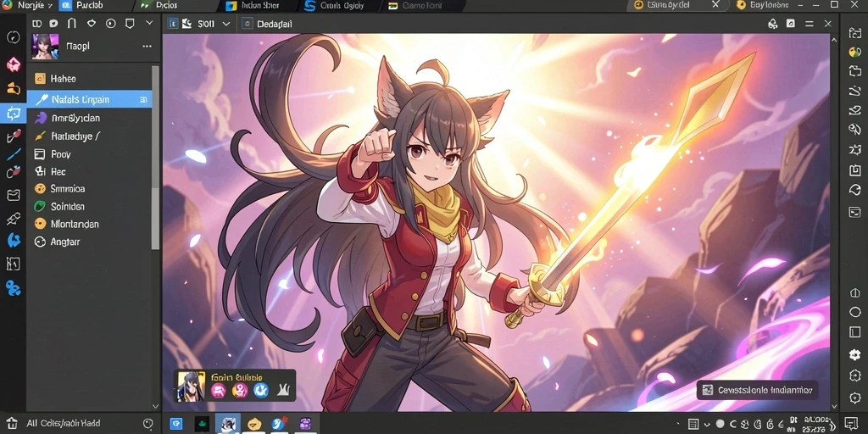Select the blue chat bubble sidebar icon
This screenshot has width=868, height=434.
pos(13,114)
